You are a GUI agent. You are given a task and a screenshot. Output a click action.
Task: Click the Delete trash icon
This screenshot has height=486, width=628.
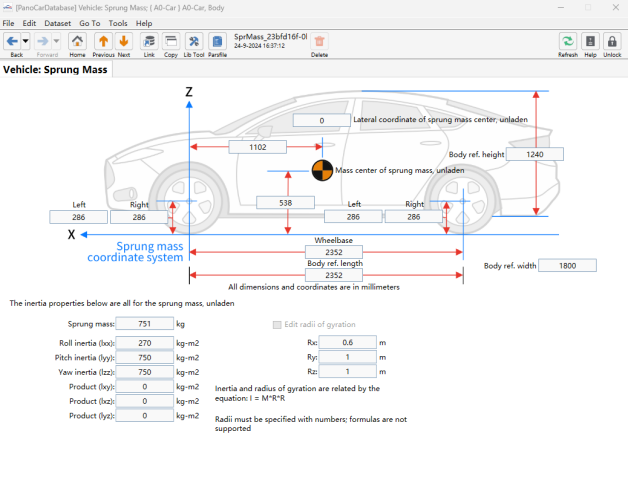(319, 41)
